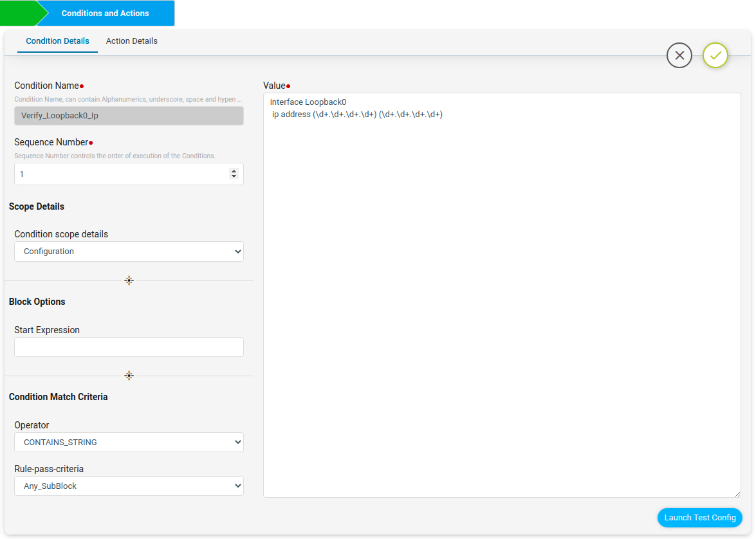Image resolution: width=756 pixels, height=539 pixels.
Task: Click the Condition Match Criteria heading
Action: pos(59,397)
